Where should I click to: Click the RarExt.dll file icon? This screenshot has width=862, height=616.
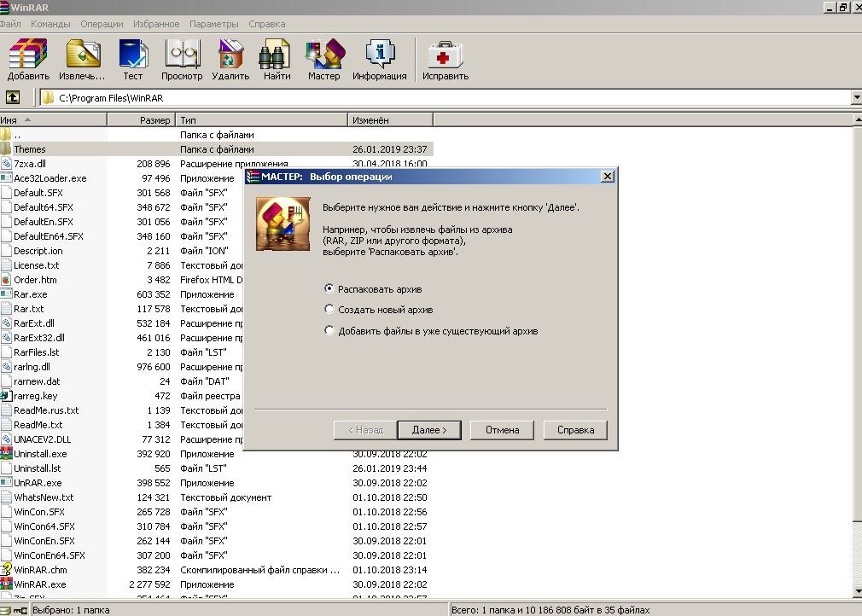point(6,323)
